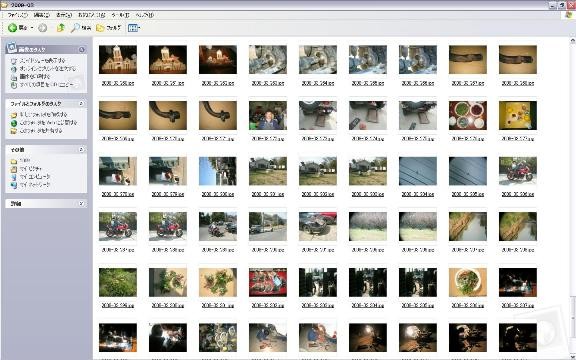Go to マイ ピクチャ in Other Places

point(30,169)
